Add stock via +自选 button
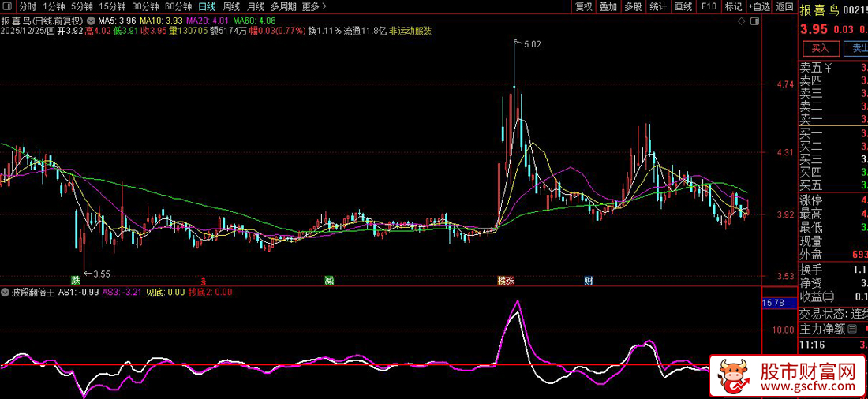Screen dimensions: 868x399 (x=758, y=6)
